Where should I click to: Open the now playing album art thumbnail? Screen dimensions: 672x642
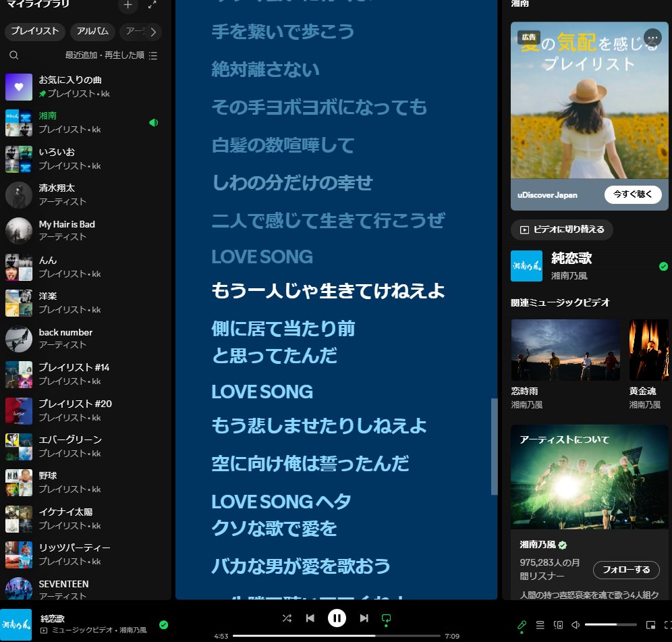click(x=16, y=625)
